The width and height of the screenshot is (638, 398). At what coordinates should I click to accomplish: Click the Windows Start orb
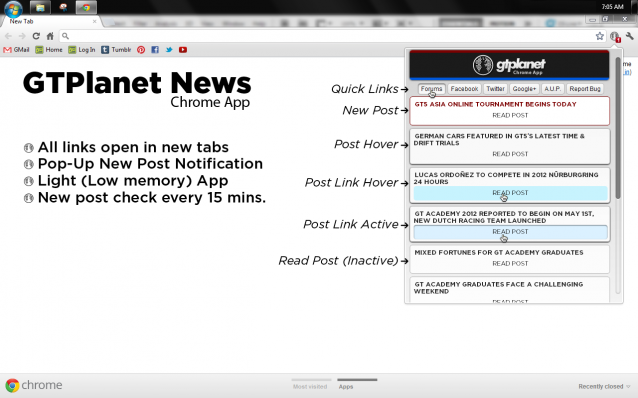click(x=13, y=9)
